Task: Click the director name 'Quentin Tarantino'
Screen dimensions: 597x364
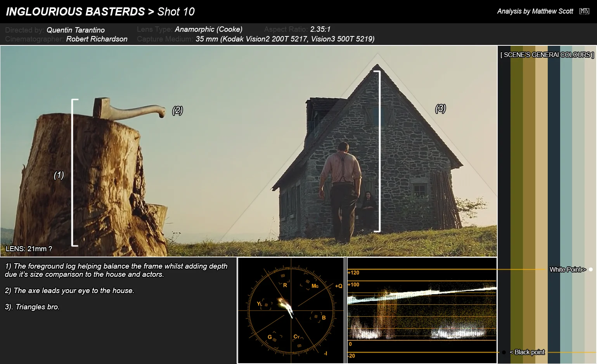Action: [x=76, y=30]
